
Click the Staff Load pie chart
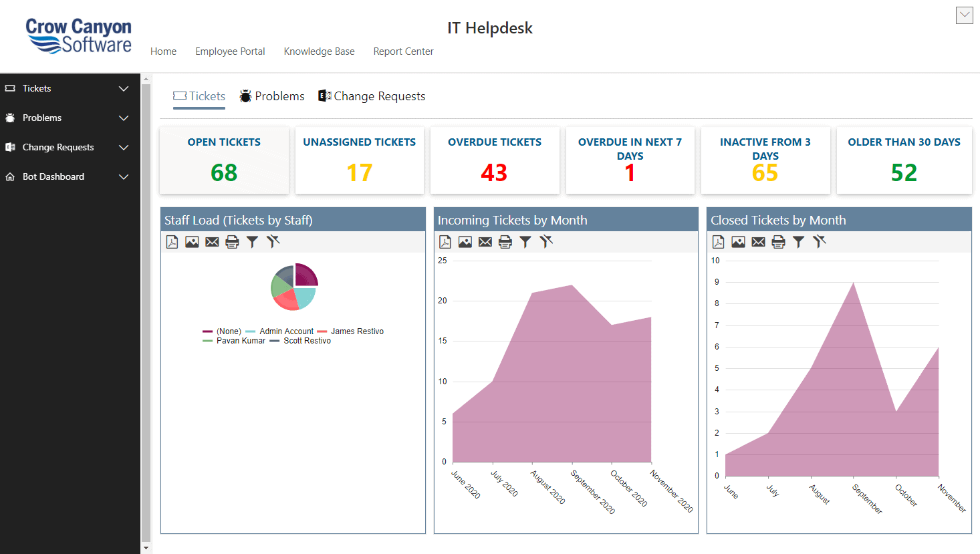click(x=294, y=287)
